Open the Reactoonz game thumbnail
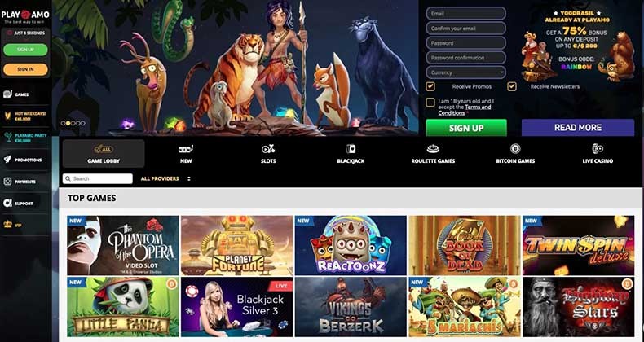The image size is (644, 342). (x=351, y=245)
